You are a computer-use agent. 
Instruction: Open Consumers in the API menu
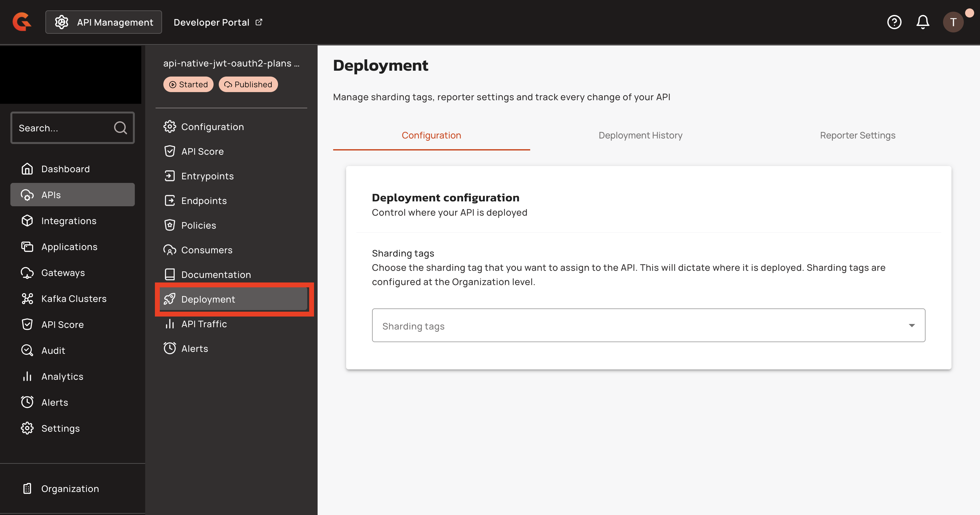(206, 250)
